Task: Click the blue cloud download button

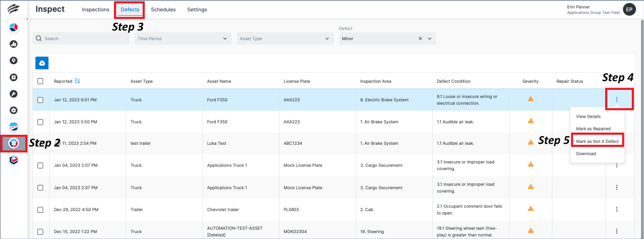Action: 42,63
